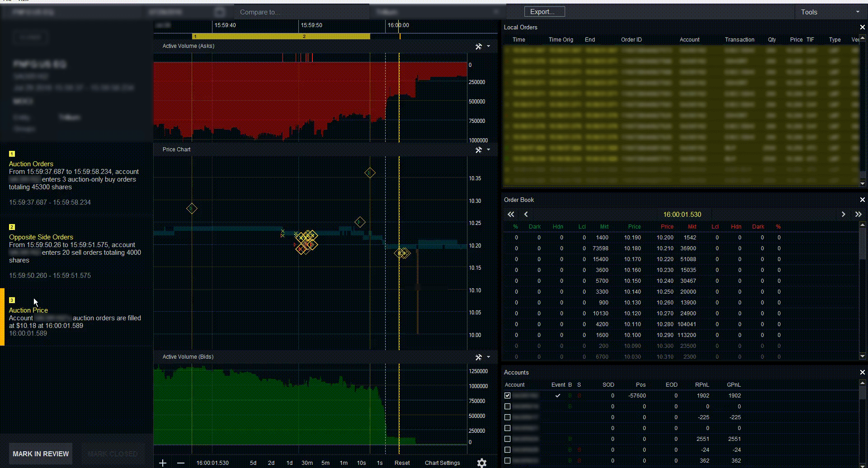Click Local Orders Transaction column header
The image size is (868, 468).
coord(740,40)
